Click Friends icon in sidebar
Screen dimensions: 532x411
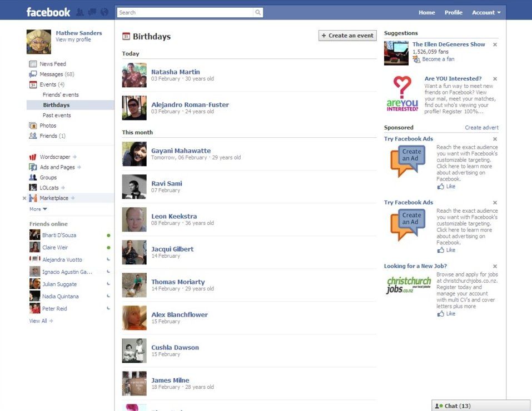pyautogui.click(x=33, y=136)
